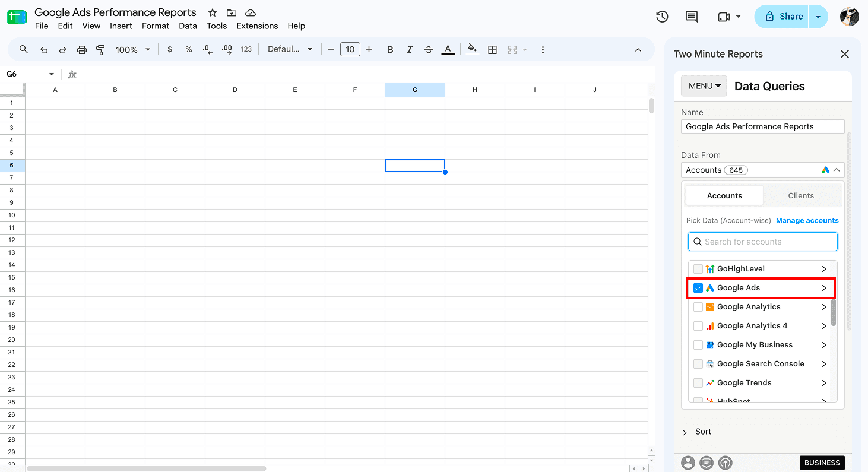This screenshot has width=868, height=472.
Task: Format selection as percent
Action: (x=189, y=50)
